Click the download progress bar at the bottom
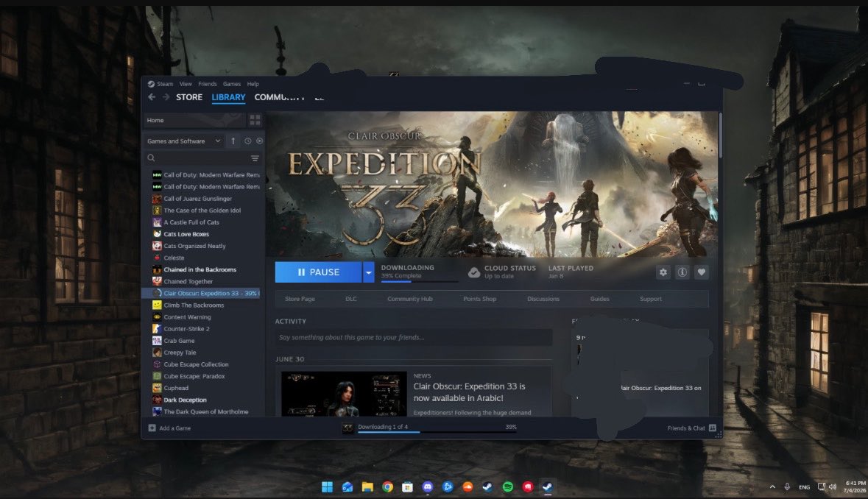Screen dimensions: 868x499 (437, 431)
